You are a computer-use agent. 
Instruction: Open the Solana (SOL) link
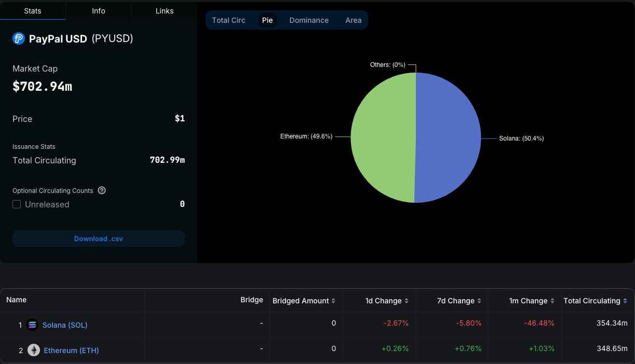pyautogui.click(x=65, y=325)
